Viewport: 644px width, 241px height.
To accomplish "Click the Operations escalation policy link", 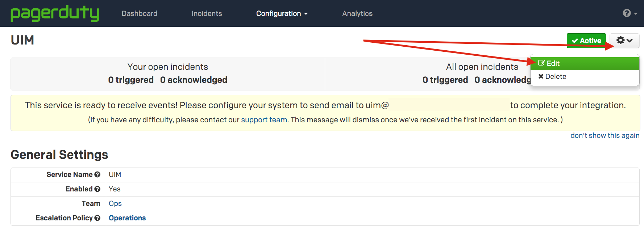I will [127, 218].
